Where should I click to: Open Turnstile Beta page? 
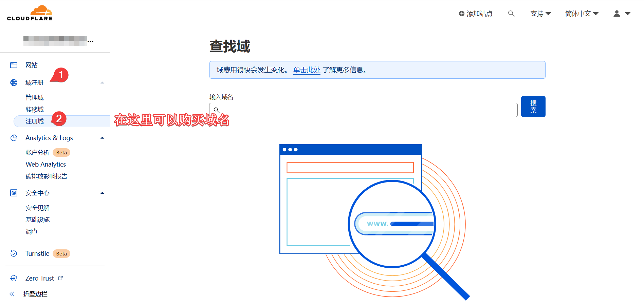coord(37,253)
